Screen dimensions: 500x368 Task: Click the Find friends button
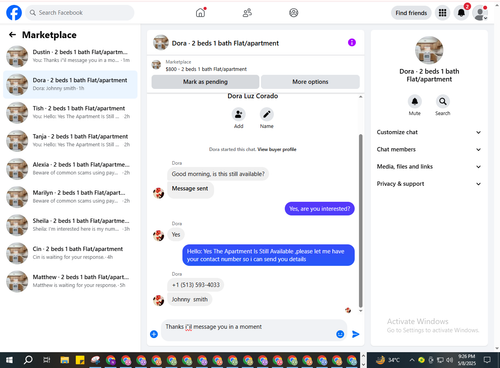[411, 13]
